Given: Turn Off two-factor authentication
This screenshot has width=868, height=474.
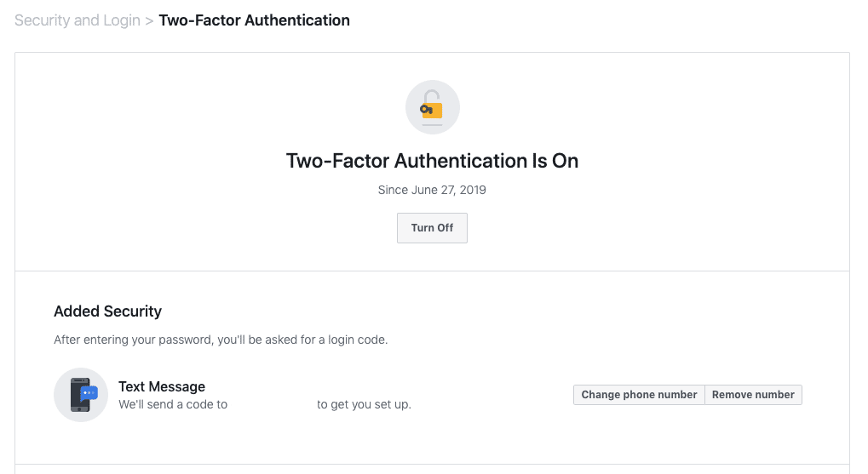Looking at the screenshot, I should click(x=432, y=228).
